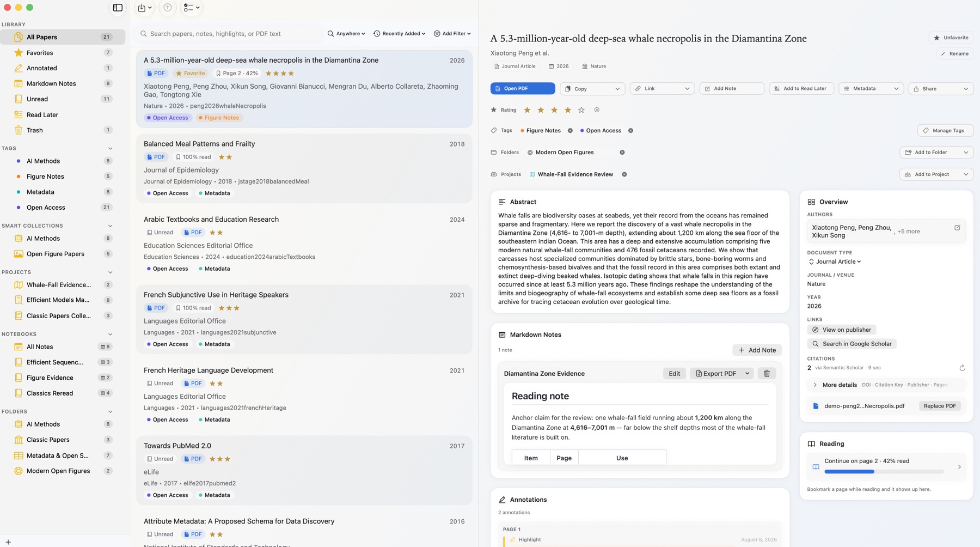The height and width of the screenshot is (547, 980).
Task: Remove paper from Modern Open Figures folder
Action: click(x=622, y=153)
